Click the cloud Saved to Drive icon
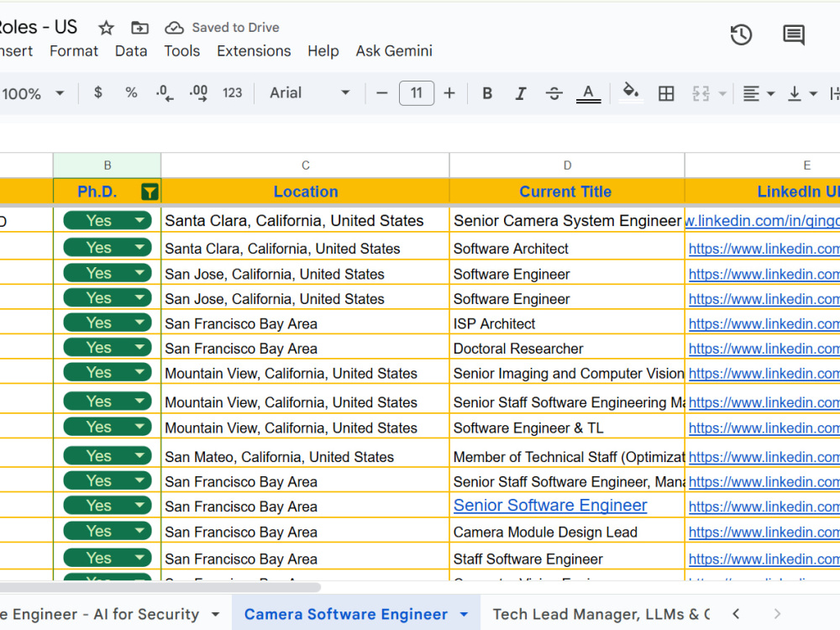The image size is (840, 630). click(x=174, y=28)
